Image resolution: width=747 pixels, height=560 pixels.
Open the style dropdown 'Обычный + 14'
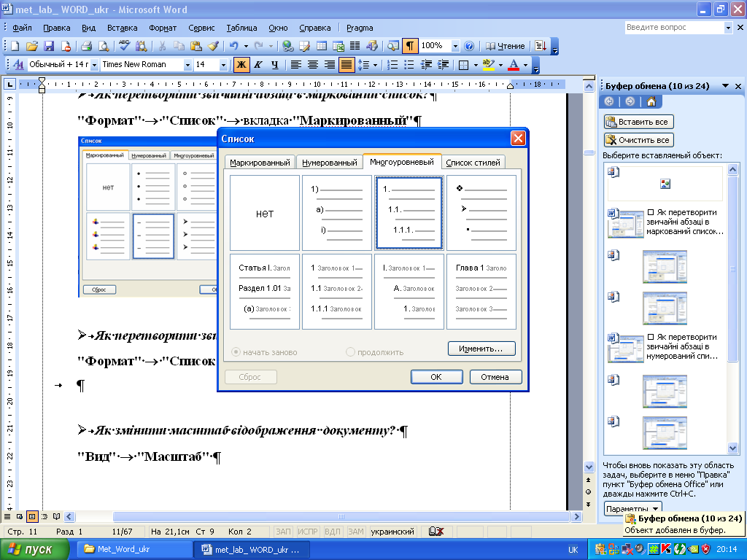click(x=94, y=65)
